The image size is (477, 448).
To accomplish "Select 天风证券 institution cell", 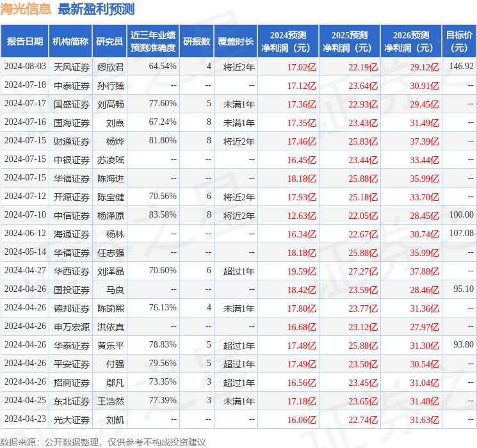I will coord(72,67).
